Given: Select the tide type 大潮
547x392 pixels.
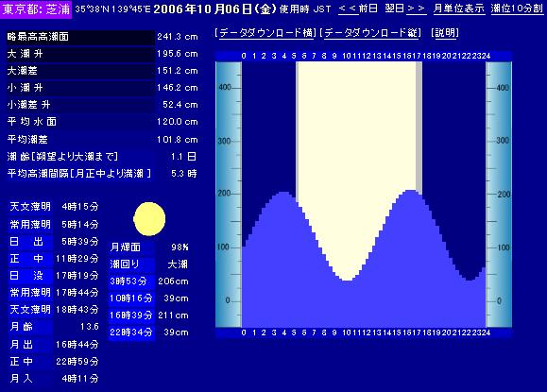Looking at the screenshot, I should tap(178, 264).
